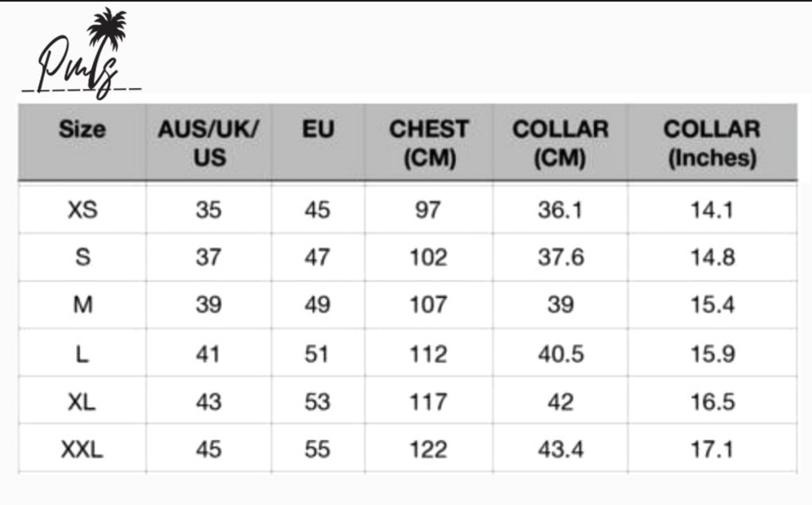812x505 pixels.
Task: Select the AUS/UK/US column header
Action: (209, 143)
